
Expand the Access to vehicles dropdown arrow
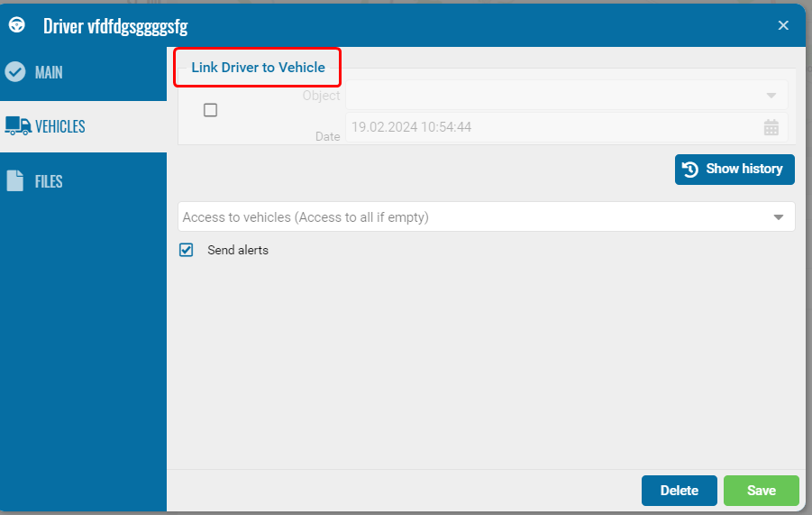coord(779,217)
